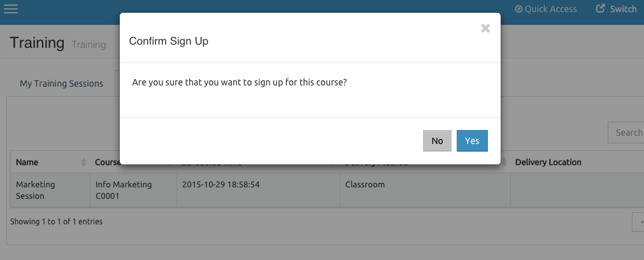Toggle the Name column sort arrows

pos(84,162)
